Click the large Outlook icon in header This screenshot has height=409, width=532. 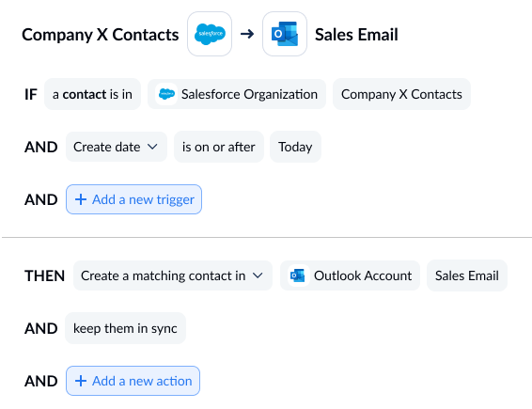(285, 34)
